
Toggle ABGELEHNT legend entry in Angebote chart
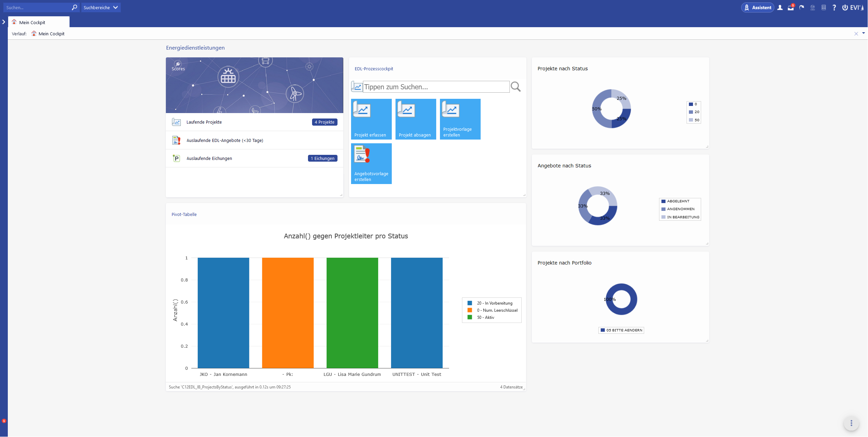coord(678,201)
